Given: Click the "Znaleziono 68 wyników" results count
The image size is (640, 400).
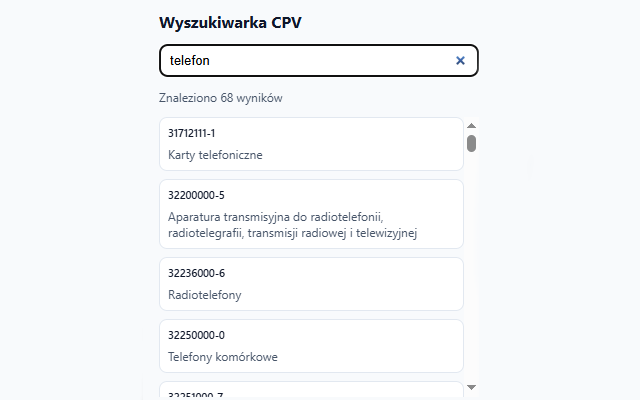Looking at the screenshot, I should click(x=220, y=98).
